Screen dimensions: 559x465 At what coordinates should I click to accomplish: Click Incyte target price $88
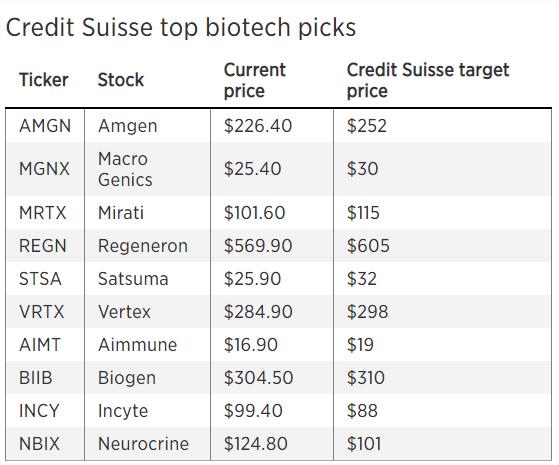(362, 410)
